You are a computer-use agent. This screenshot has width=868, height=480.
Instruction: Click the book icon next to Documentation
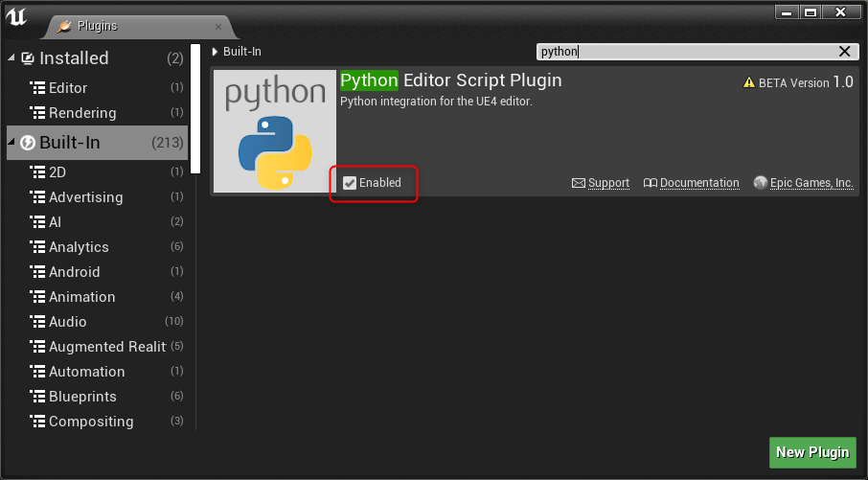click(x=650, y=183)
